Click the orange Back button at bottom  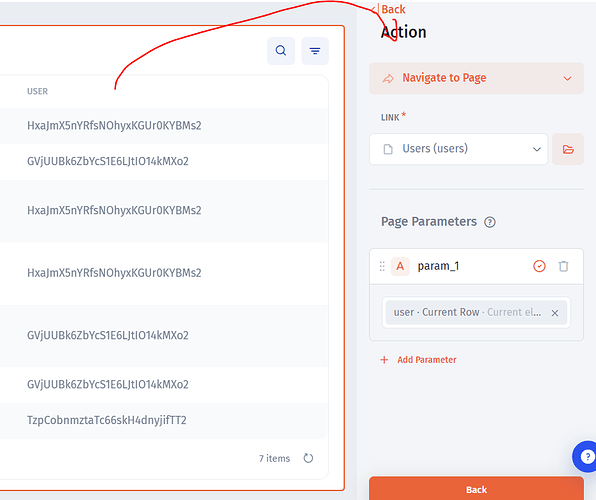[x=476, y=489]
